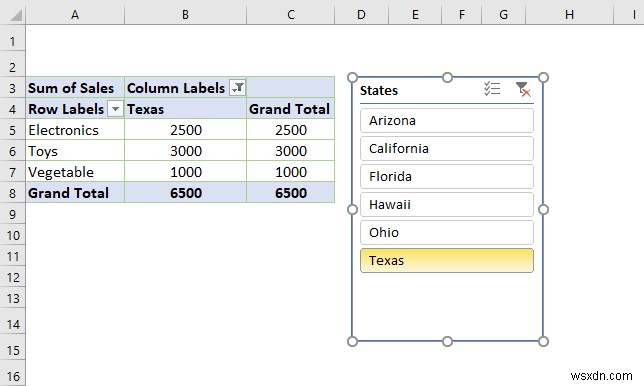Click Toys grand total 3000 in column C
The height and width of the screenshot is (386, 644).
[x=291, y=151]
